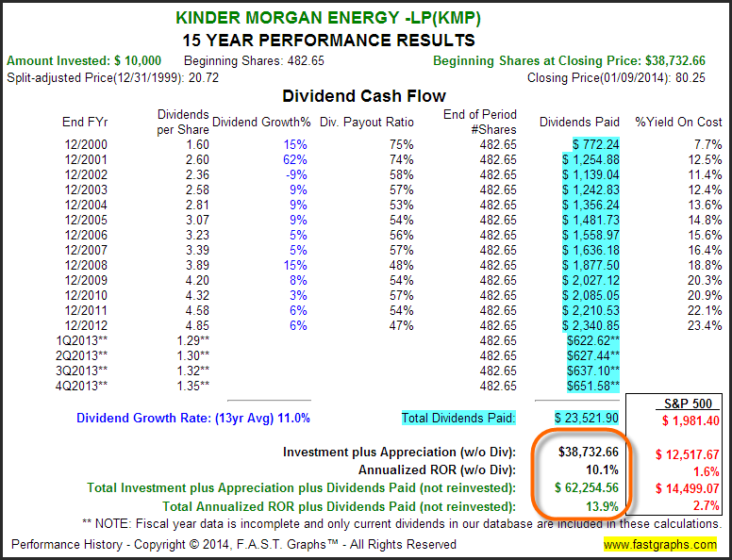Image resolution: width=732 pixels, height=560 pixels.
Task: Select the 12/2000 row label
Action: (x=86, y=144)
